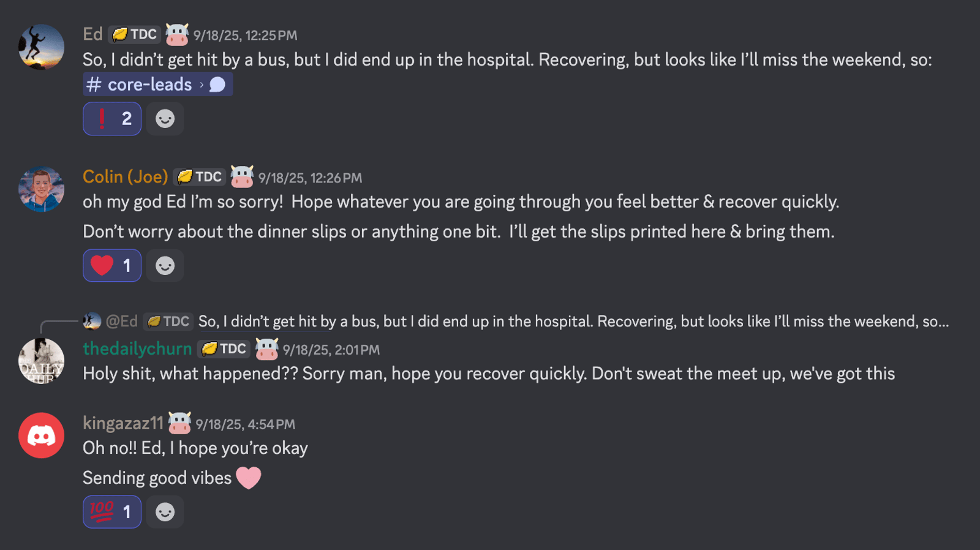Click the cow badge beside Colin (Joe)
The width and height of the screenshot is (980, 550).
pos(242,177)
